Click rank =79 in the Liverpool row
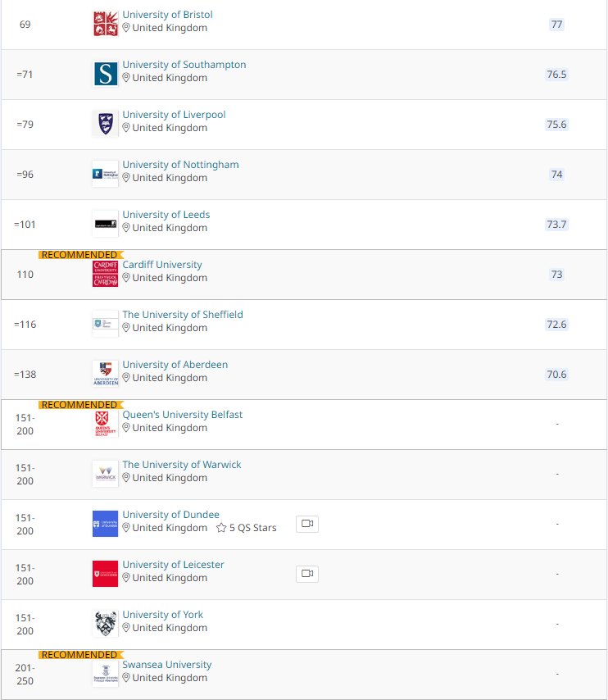The width and height of the screenshot is (608, 700). click(x=25, y=124)
